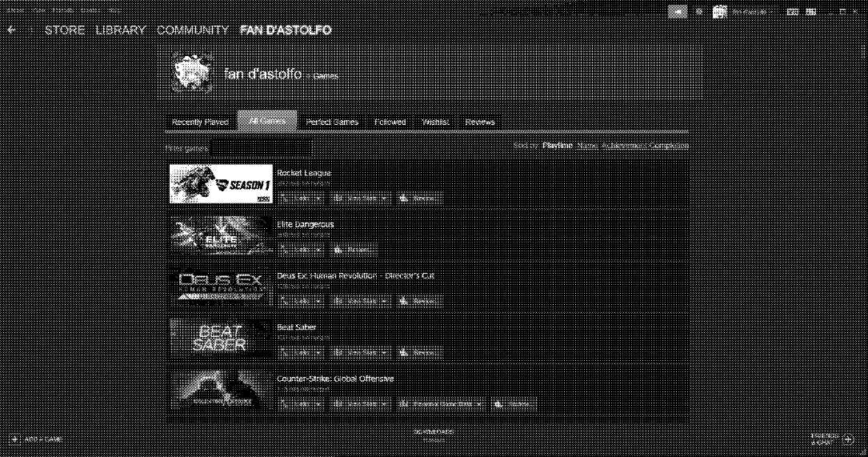Open the LIBRARY menu in the top navigation

pos(120,30)
